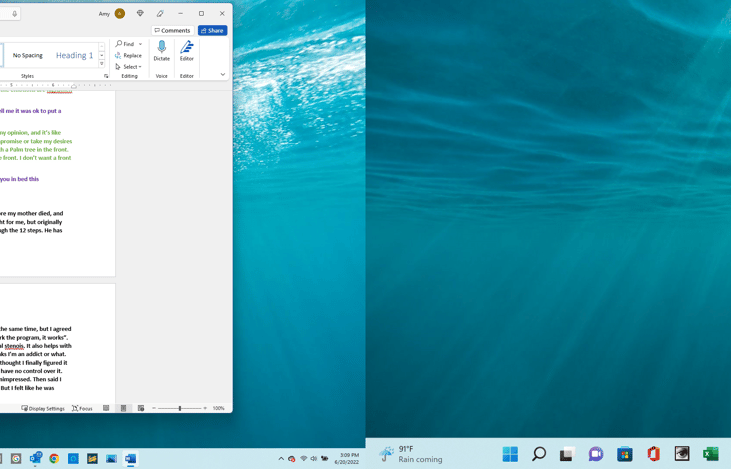Open the Select dropdown in Editing group
This screenshot has height=469, width=731.
(x=128, y=67)
